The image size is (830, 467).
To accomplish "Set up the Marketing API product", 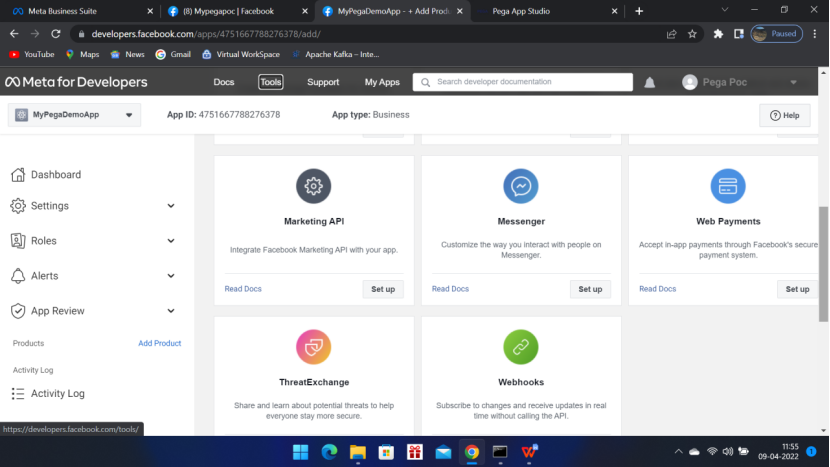I will coord(383,289).
